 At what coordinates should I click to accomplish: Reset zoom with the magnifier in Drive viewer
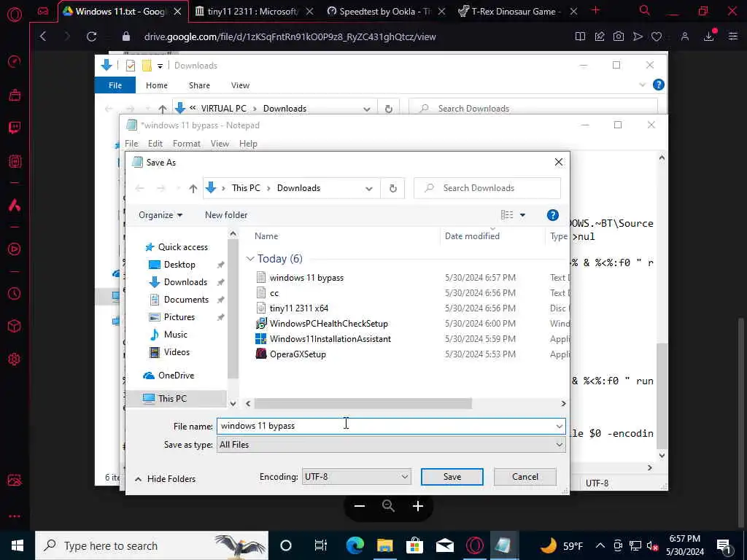pos(389,506)
